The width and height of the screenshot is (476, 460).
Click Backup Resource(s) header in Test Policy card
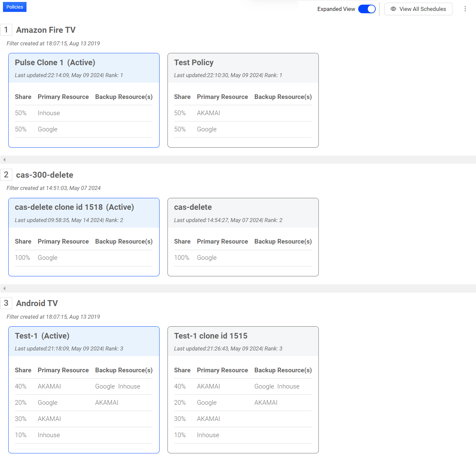tap(283, 97)
